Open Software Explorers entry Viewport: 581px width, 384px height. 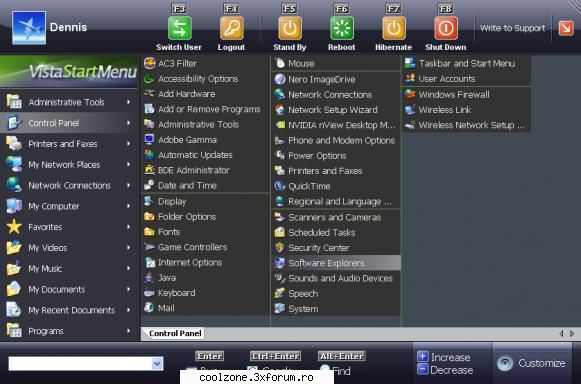336,263
